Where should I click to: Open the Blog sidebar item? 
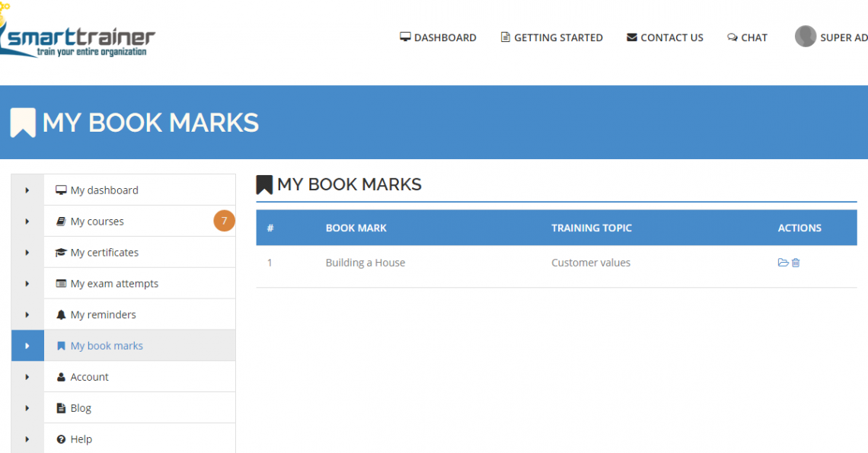click(x=81, y=408)
